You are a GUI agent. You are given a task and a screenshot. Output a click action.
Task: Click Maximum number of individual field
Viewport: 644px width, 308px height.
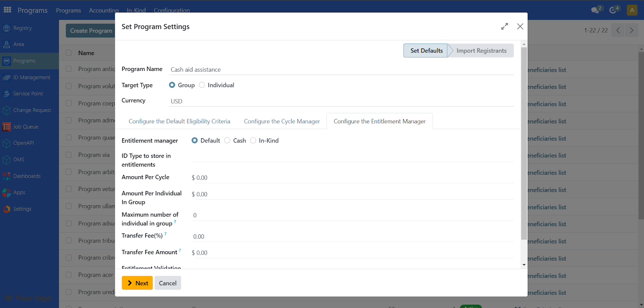(x=353, y=215)
